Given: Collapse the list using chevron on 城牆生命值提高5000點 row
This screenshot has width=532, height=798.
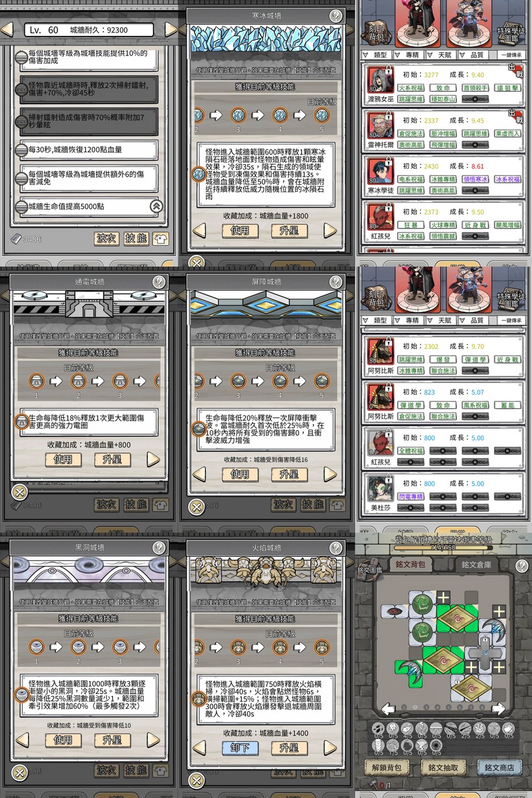Looking at the screenshot, I should (x=156, y=206).
